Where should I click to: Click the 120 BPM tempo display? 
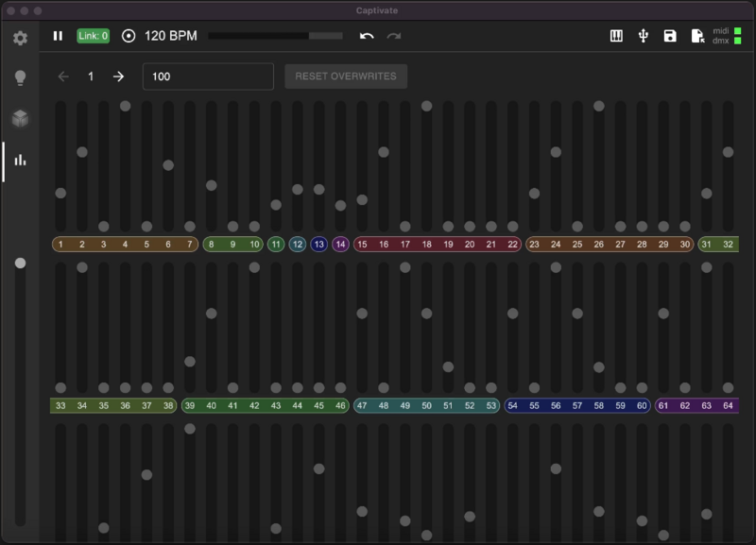pyautogui.click(x=171, y=36)
